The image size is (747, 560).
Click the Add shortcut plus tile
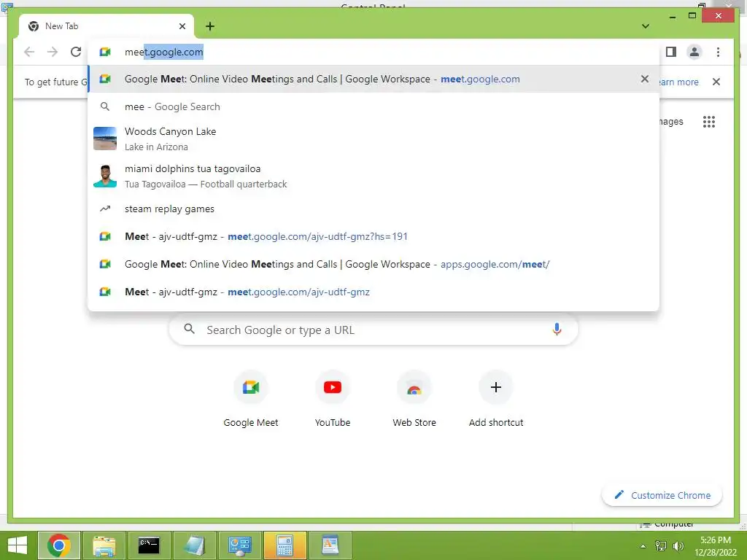point(496,399)
